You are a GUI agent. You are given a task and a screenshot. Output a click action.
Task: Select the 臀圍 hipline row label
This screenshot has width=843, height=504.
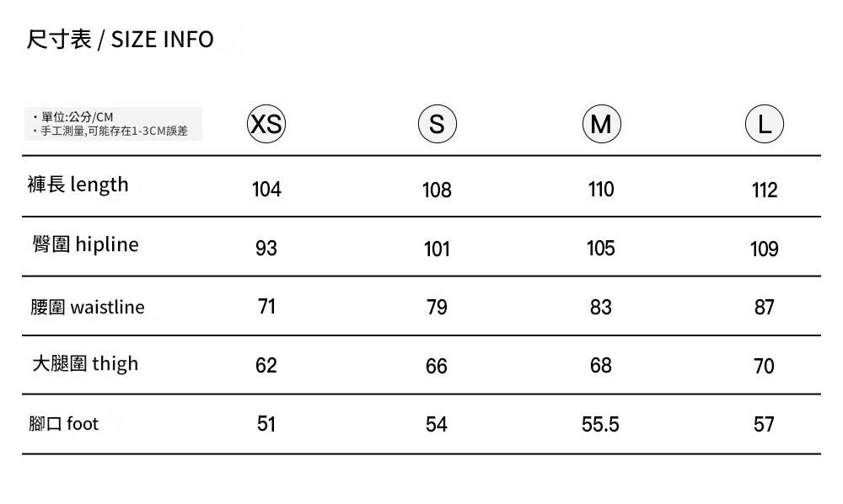85,244
